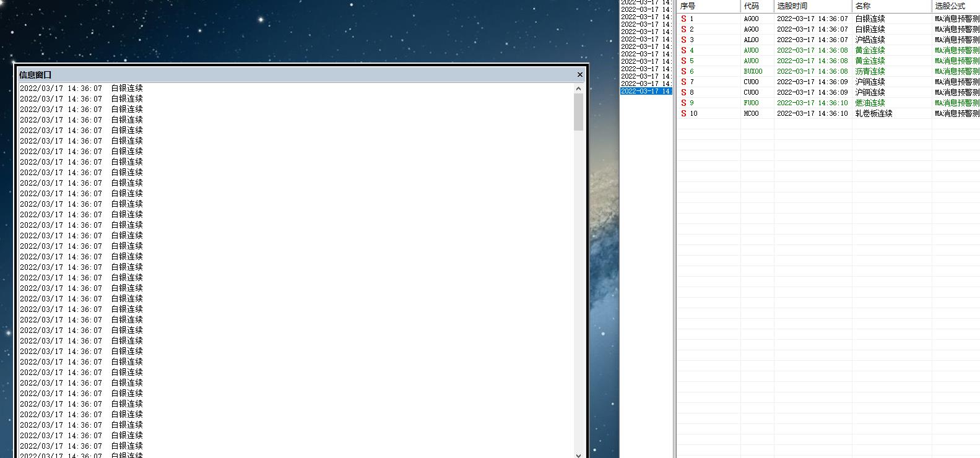Select code CU00 in row 8

751,92
